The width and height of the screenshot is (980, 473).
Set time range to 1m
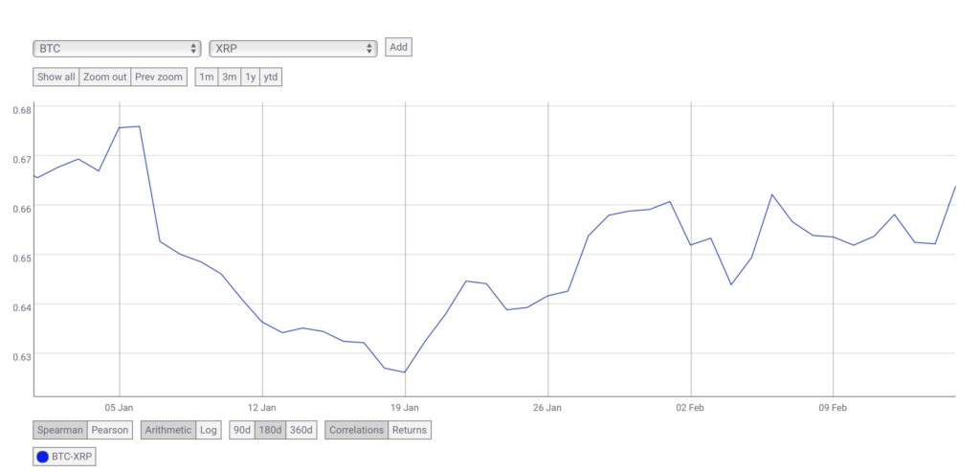(206, 77)
